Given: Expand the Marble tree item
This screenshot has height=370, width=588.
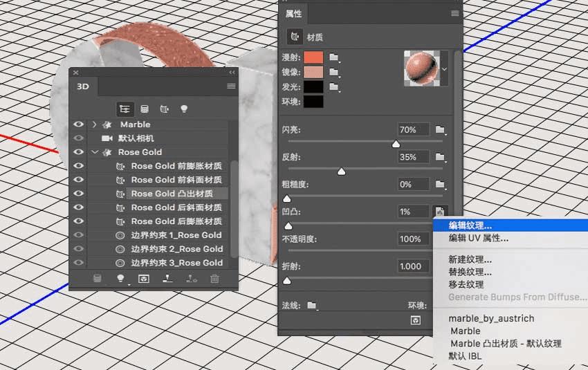Looking at the screenshot, I should (94, 124).
